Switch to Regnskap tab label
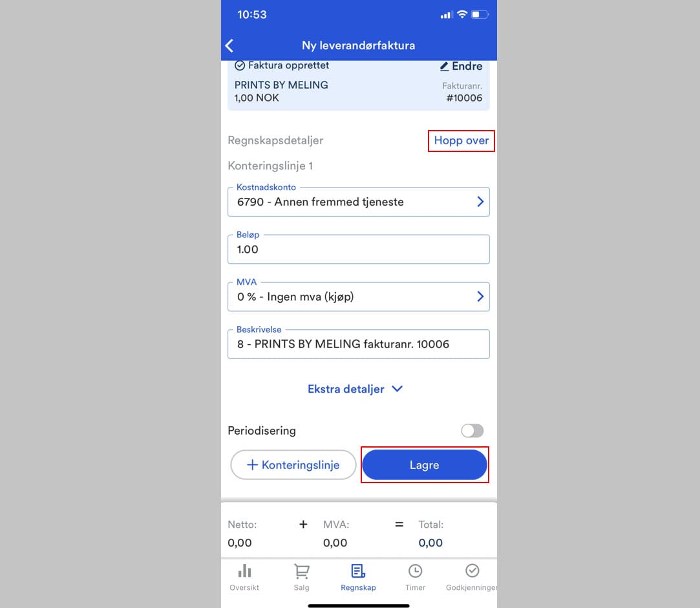 tap(358, 587)
